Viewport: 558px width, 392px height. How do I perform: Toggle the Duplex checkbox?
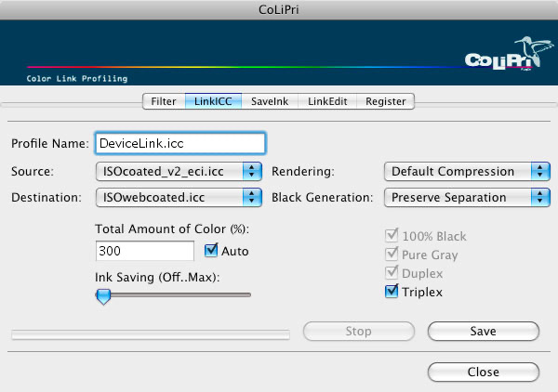(x=392, y=272)
